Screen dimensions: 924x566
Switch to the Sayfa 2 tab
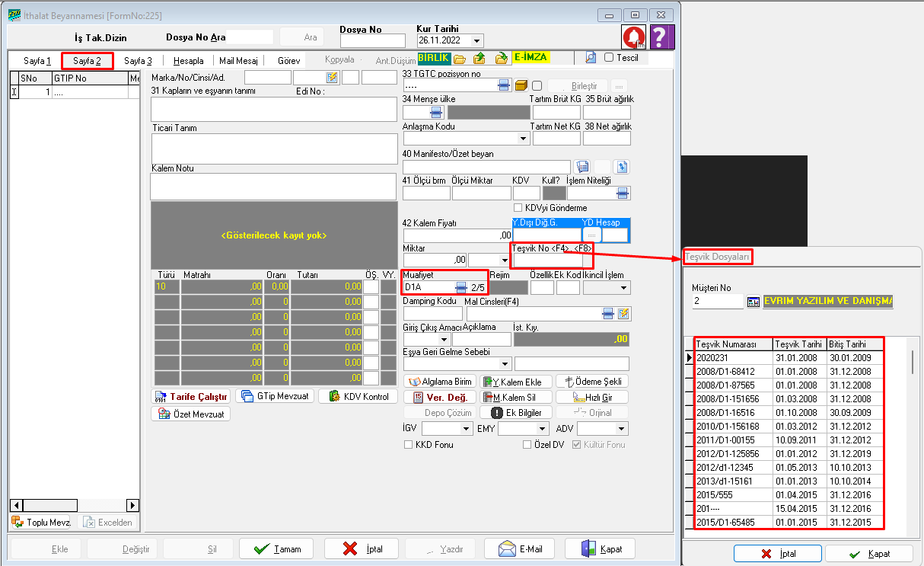(x=88, y=61)
